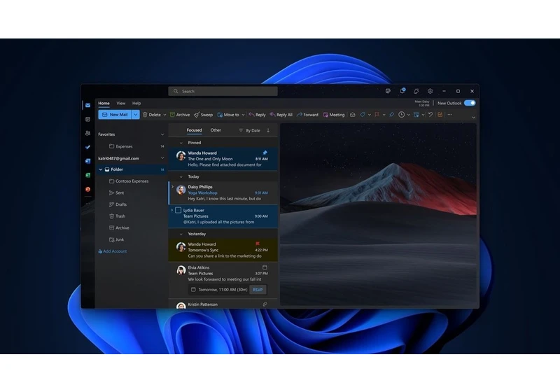560x392 pixels.
Task: Click the Archive button in toolbar
Action: (180, 115)
